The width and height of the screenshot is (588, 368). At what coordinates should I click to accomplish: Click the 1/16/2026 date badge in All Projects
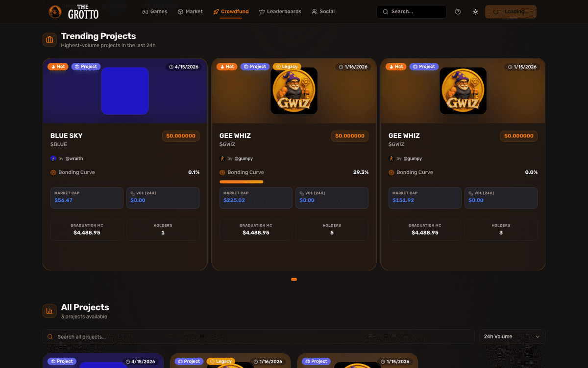[268, 362]
